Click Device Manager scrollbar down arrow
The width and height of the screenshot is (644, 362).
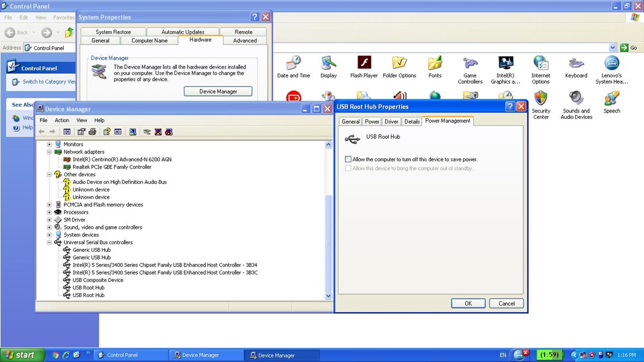[328, 296]
